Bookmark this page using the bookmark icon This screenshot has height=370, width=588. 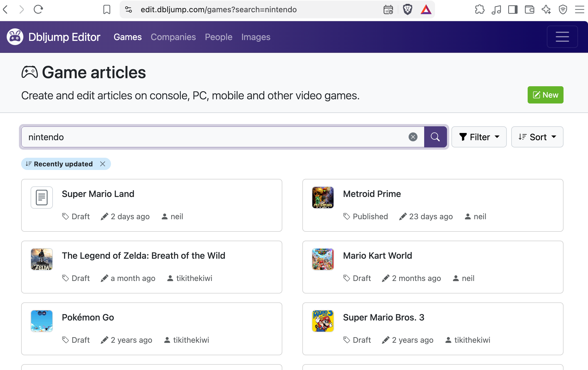107,9
